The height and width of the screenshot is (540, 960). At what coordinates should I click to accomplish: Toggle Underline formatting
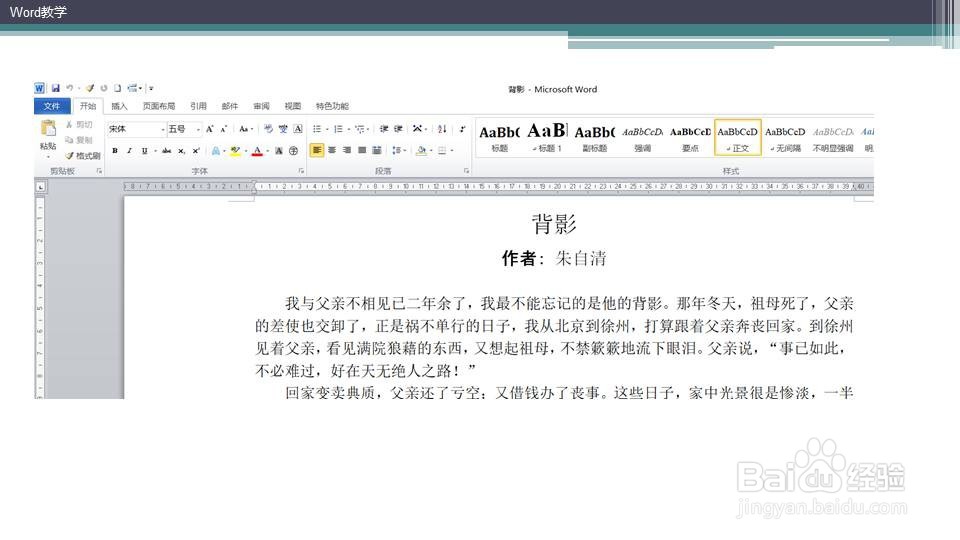[x=144, y=151]
